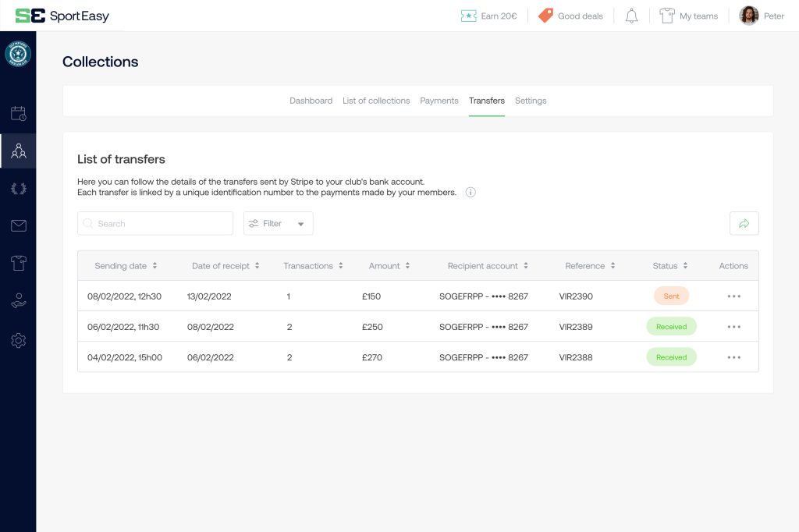Switch to the Payments tab
This screenshot has height=532, width=799.
coord(439,101)
